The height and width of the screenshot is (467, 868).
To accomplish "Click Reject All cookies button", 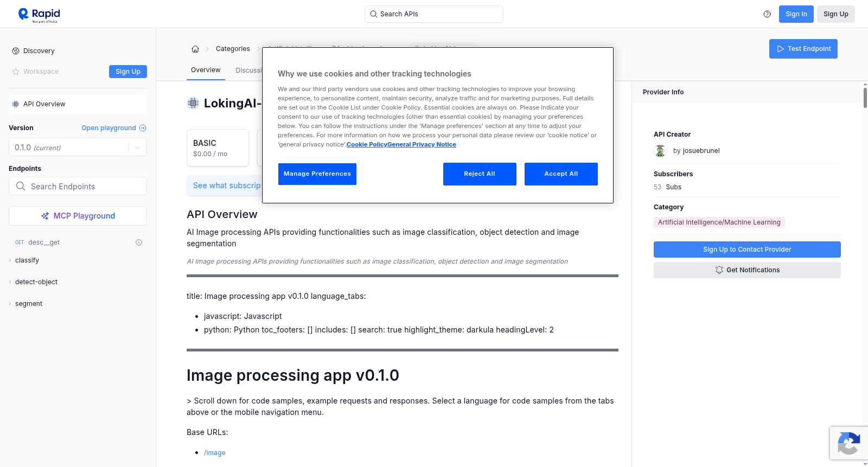I will 480,174.
